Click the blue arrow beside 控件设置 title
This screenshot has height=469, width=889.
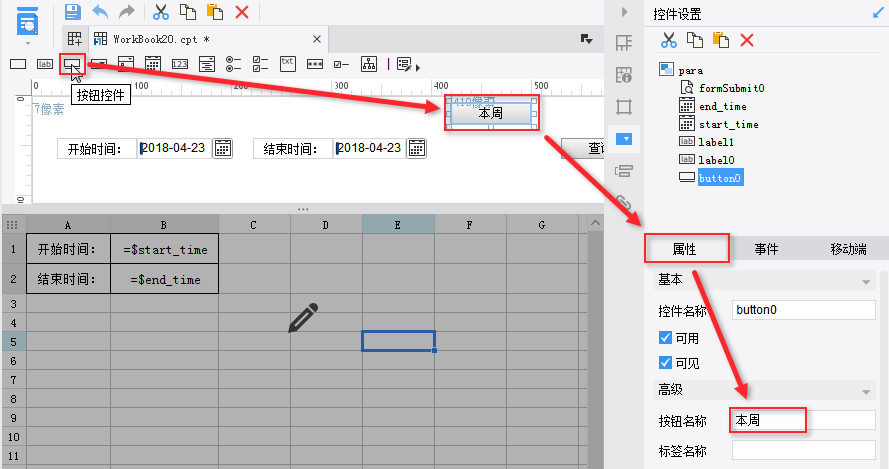[x=878, y=13]
